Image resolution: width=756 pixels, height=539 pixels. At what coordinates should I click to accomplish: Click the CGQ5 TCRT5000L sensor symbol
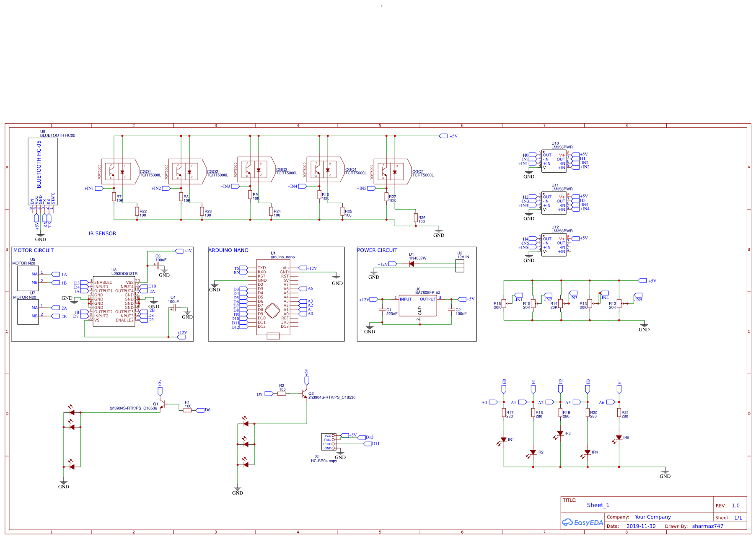[392, 171]
